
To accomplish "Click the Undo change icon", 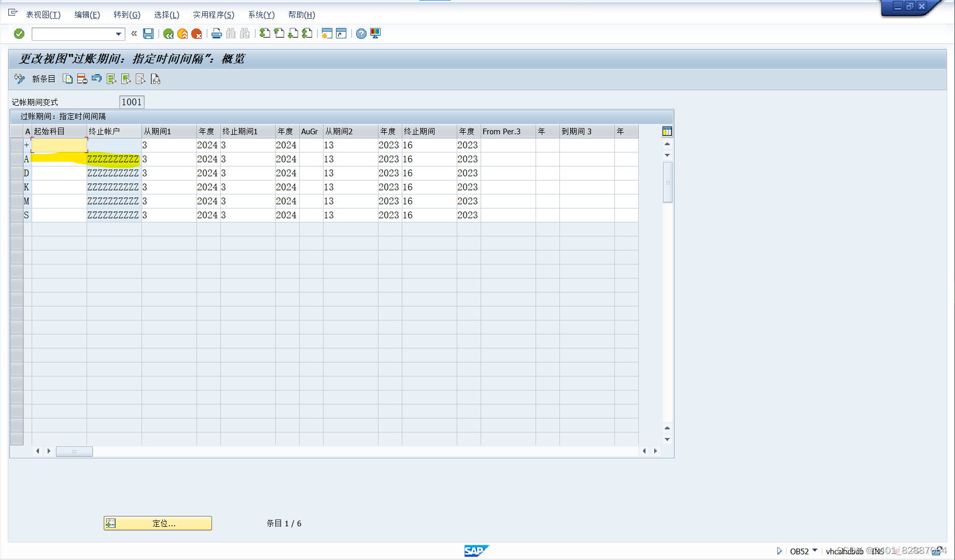I will (97, 79).
